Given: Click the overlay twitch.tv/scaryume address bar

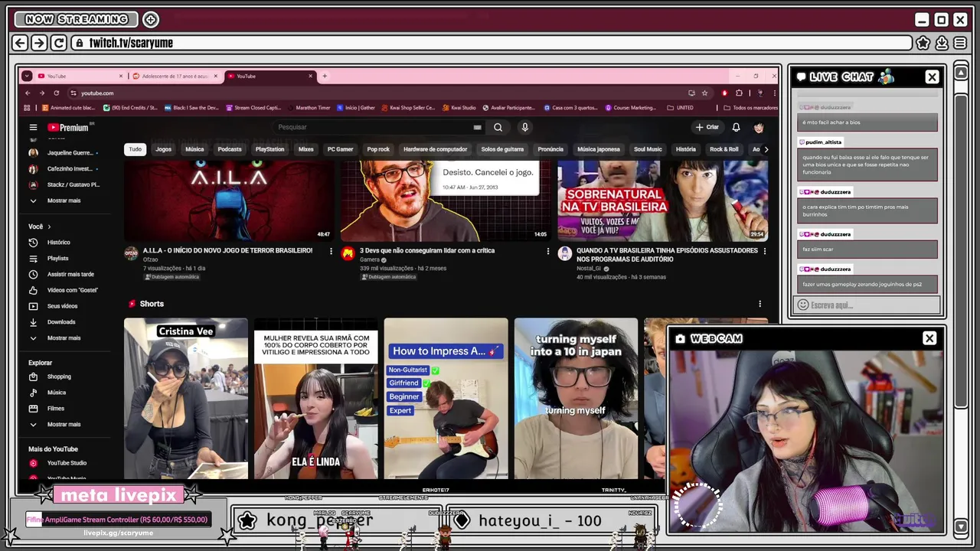Looking at the screenshot, I should pos(493,43).
